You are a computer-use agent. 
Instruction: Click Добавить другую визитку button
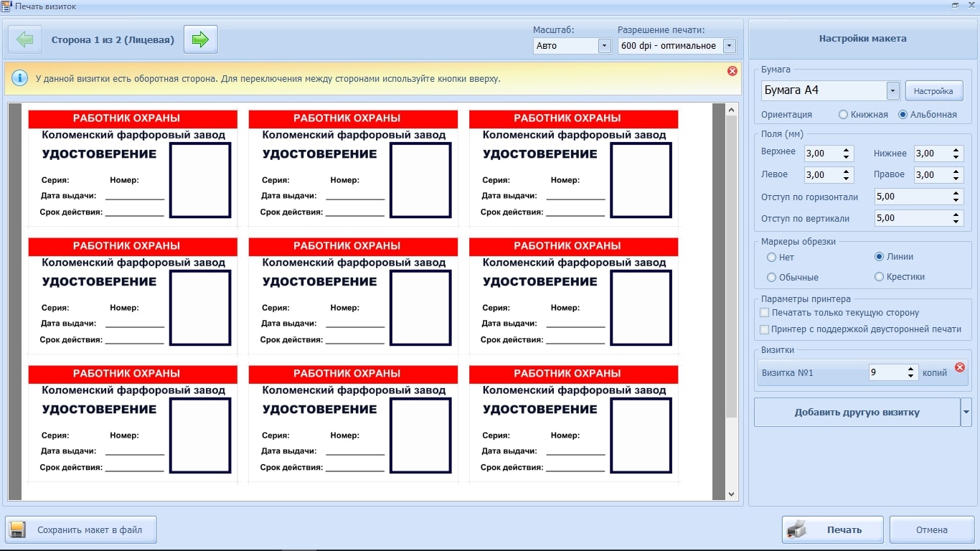click(857, 413)
